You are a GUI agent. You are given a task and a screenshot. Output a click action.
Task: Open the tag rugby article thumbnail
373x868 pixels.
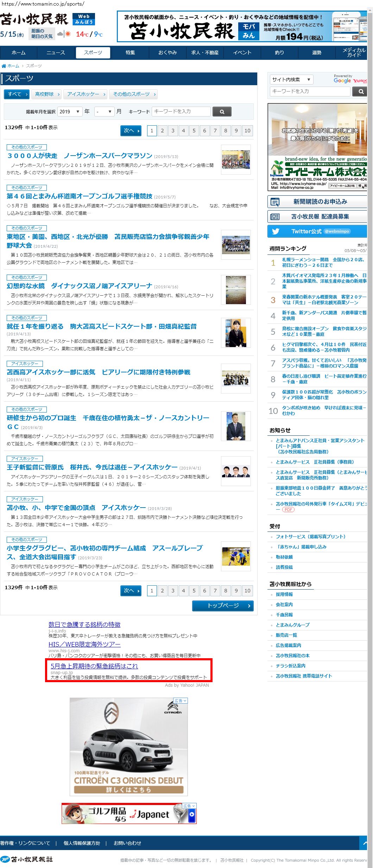(x=236, y=556)
